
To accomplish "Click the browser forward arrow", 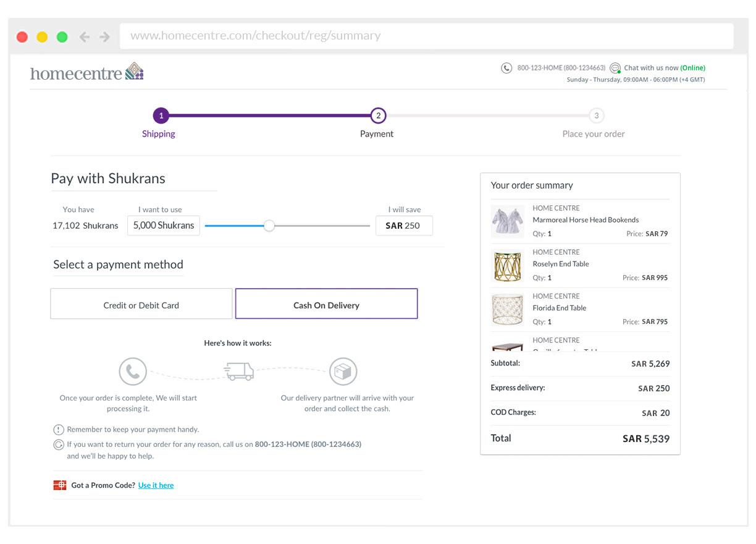I will pos(105,37).
